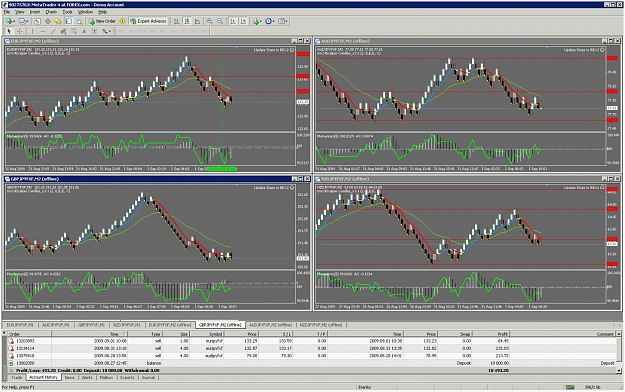Select the M1 timeframe button
This screenshot has height=392, width=625.
coord(121,31)
